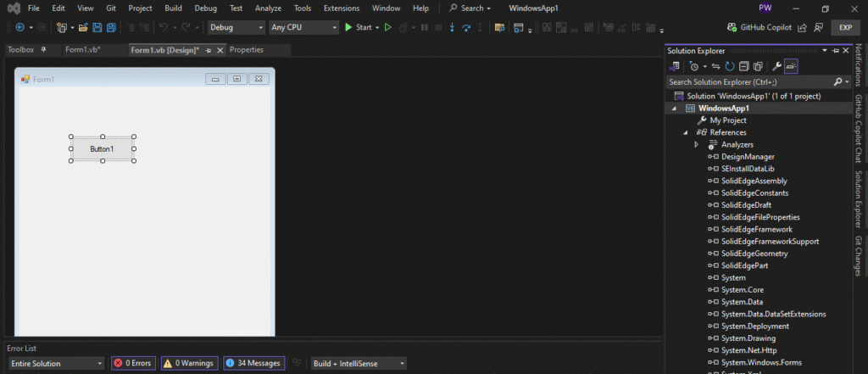Select SolidEdgeFramework reference in tree
Viewport: 868px width, 374px height.
tap(756, 229)
